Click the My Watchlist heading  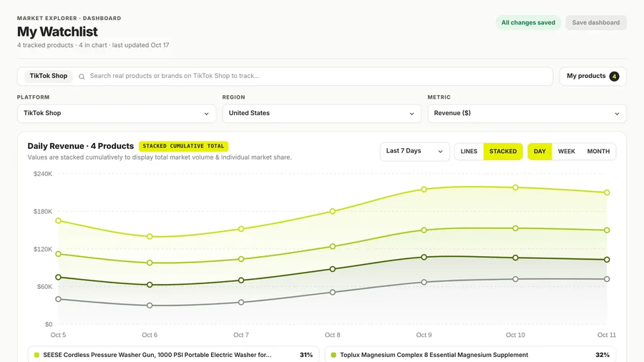coord(57,31)
